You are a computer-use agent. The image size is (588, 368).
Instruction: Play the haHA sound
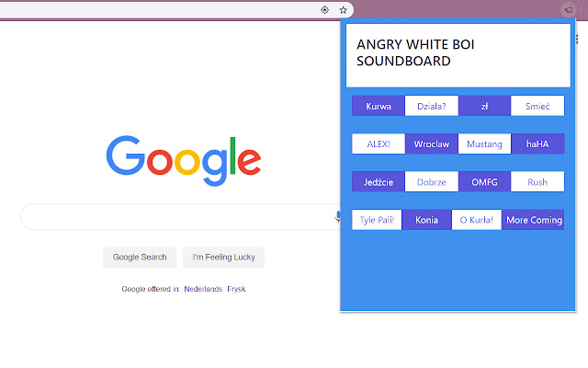tap(537, 144)
